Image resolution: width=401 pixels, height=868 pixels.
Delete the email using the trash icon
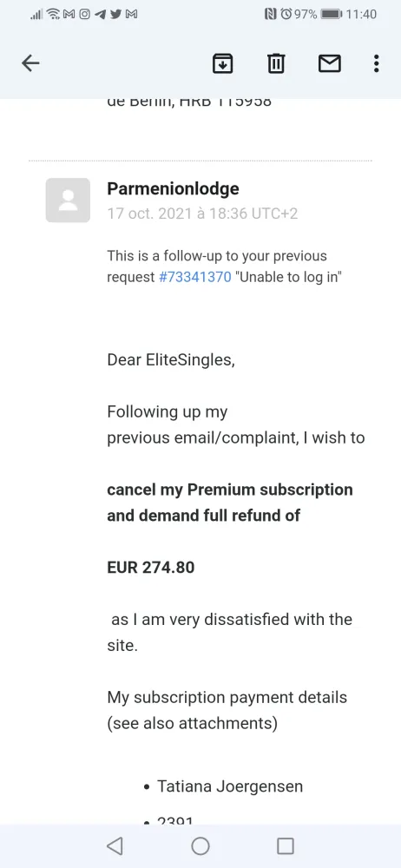[x=276, y=63]
